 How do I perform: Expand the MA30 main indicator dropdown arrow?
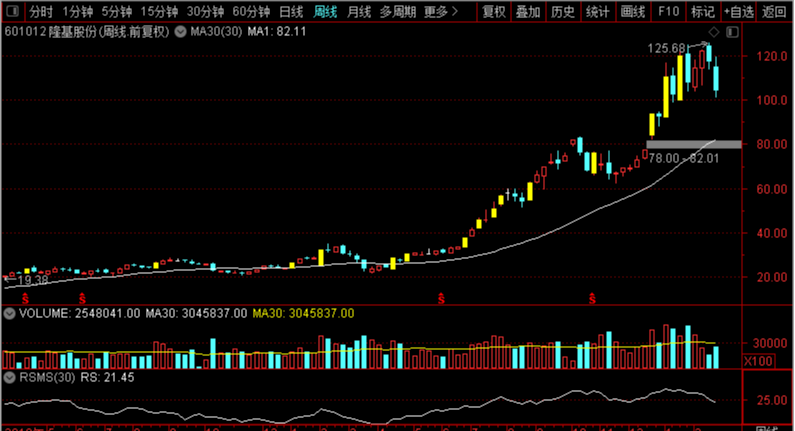click(181, 32)
